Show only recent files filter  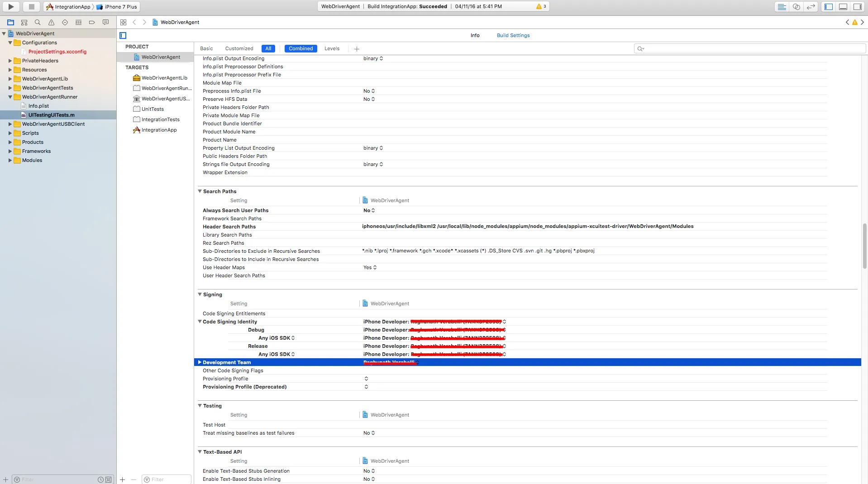point(101,479)
